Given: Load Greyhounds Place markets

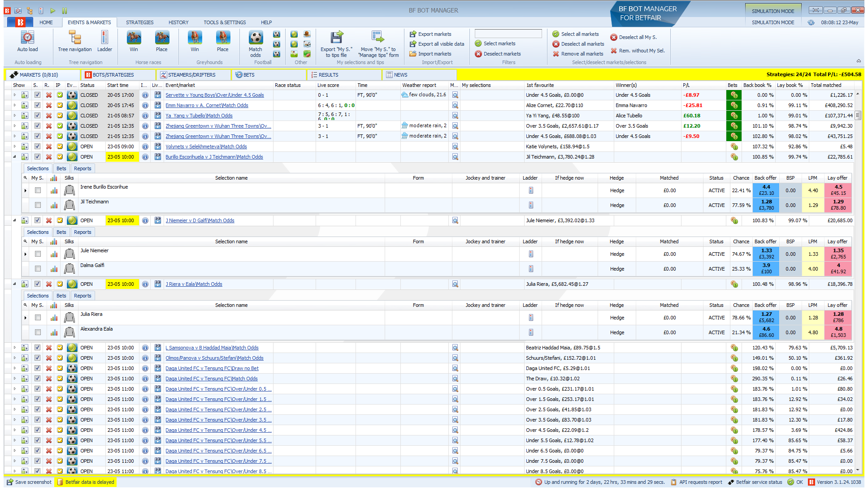Looking at the screenshot, I should click(223, 41).
